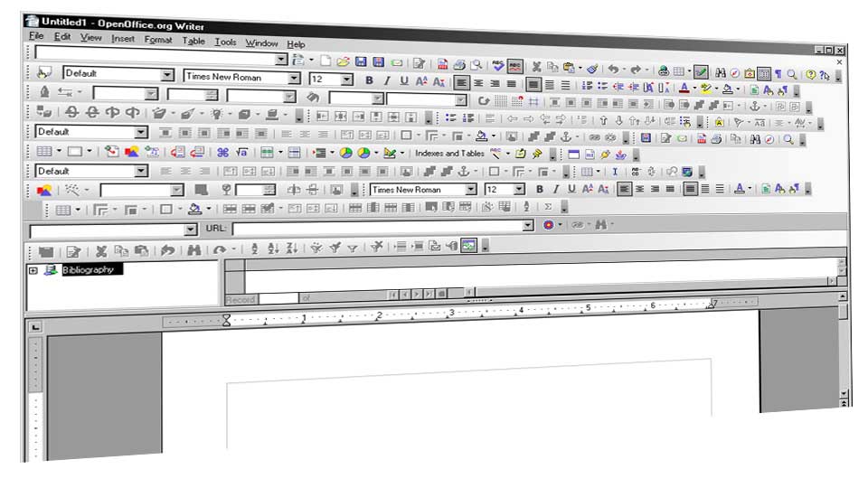Click the 3D Color icon

(x=272, y=115)
